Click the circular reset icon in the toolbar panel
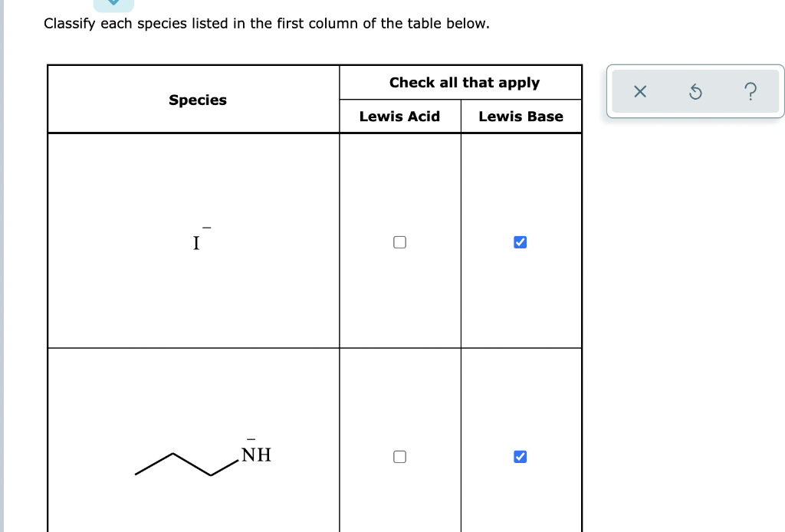Screen dimensions: 785x532 tap(695, 91)
